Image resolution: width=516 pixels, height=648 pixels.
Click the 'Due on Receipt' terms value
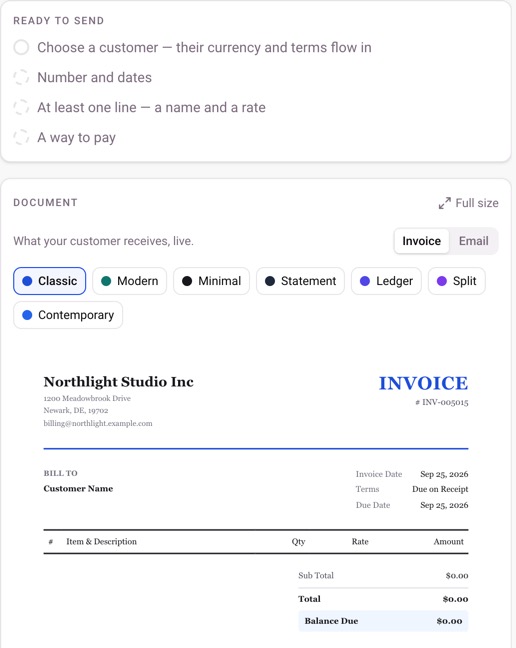click(x=440, y=489)
